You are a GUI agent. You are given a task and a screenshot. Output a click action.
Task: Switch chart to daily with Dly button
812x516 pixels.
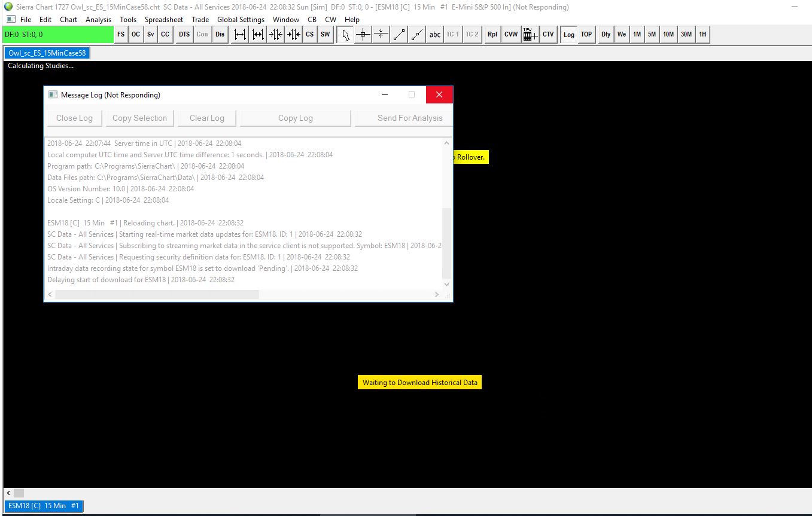tap(606, 35)
